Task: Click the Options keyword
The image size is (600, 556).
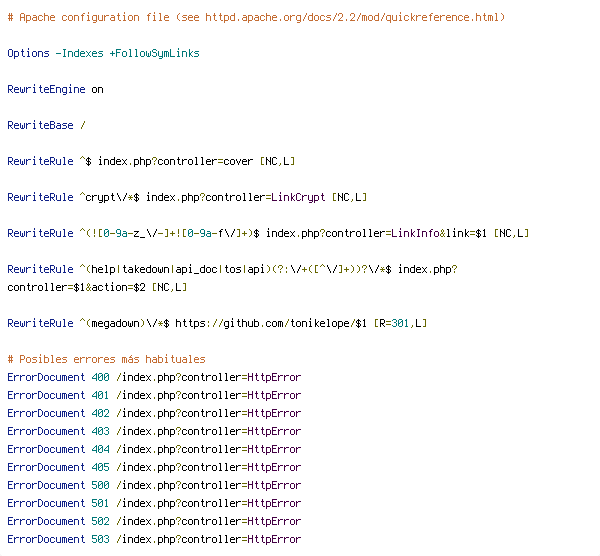Action: tap(28, 54)
